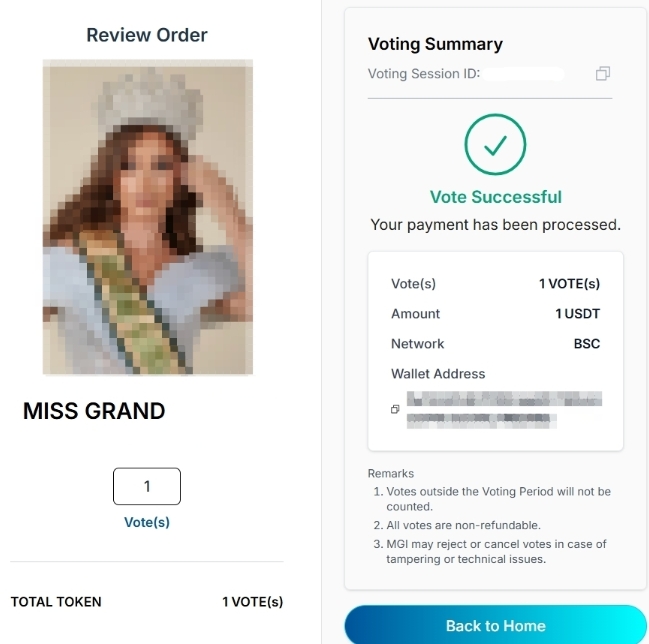Click the Remarks section title
Screen dimensions: 649x644
(390, 473)
